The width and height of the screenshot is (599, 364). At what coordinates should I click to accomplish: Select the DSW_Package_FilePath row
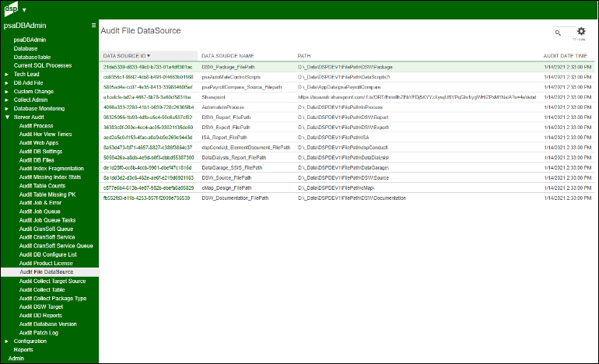point(347,67)
